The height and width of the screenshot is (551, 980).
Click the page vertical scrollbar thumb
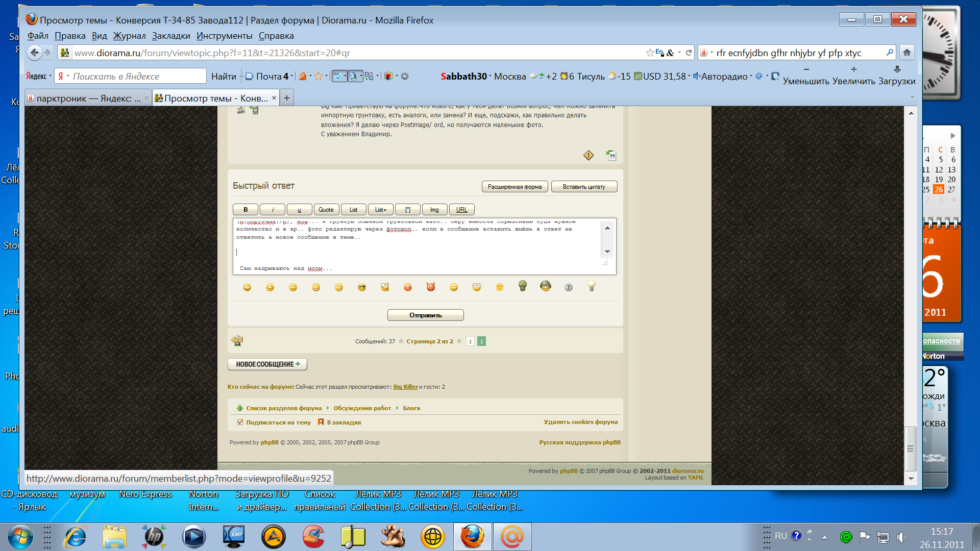[910, 448]
